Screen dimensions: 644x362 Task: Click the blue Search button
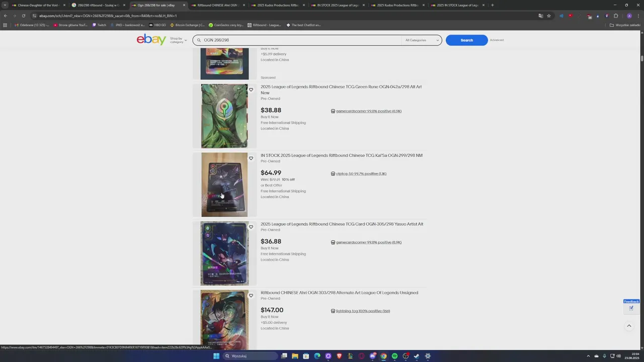pyautogui.click(x=466, y=40)
